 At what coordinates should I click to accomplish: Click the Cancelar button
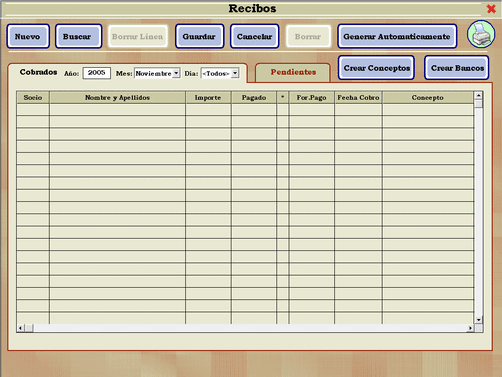click(x=254, y=36)
